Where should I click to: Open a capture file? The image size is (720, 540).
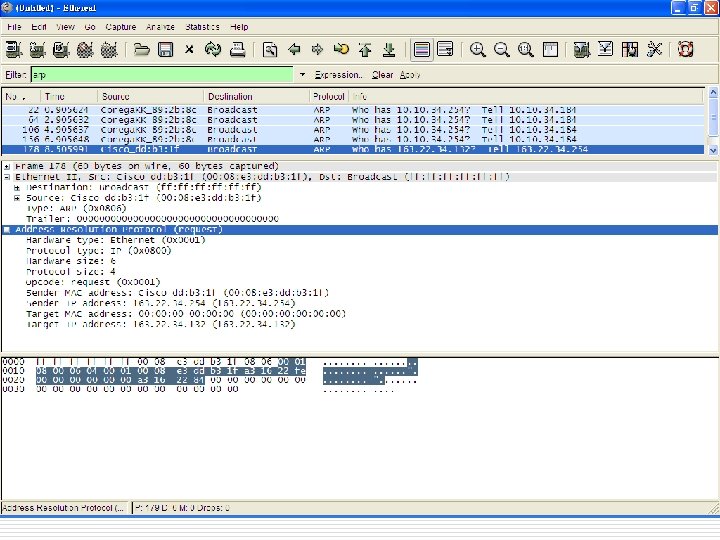[141, 49]
